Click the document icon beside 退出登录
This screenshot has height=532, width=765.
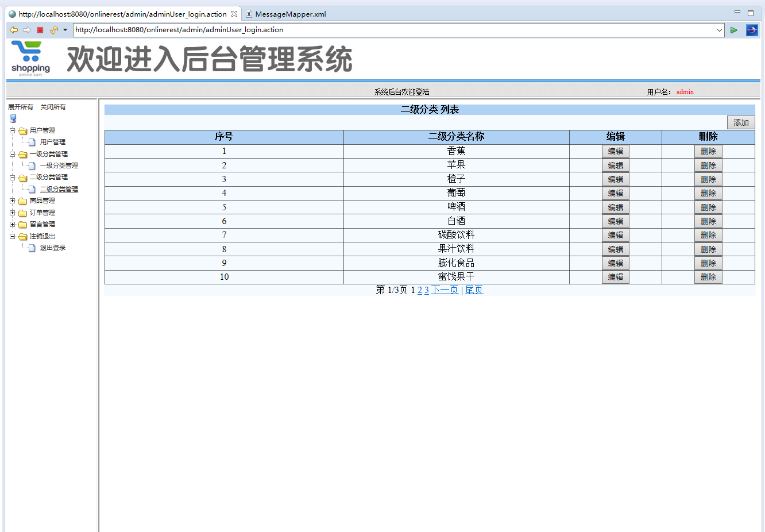point(30,248)
